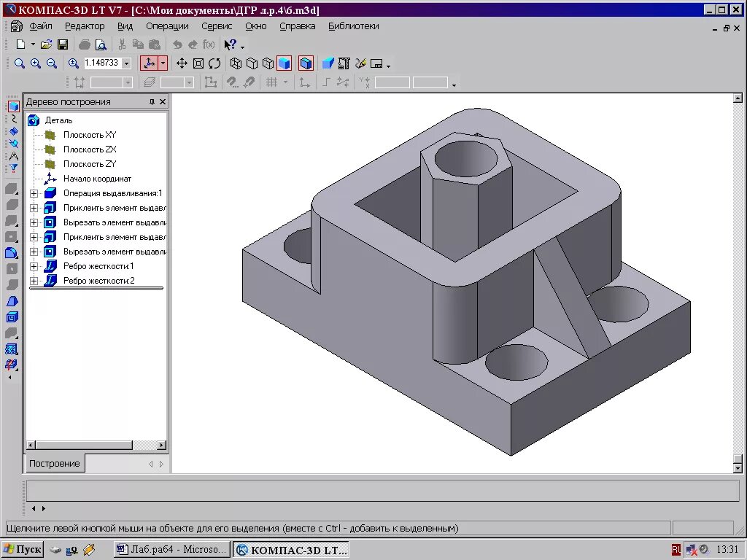Select the pan view four-arrow tool
This screenshot has width=747, height=560.
182,63
